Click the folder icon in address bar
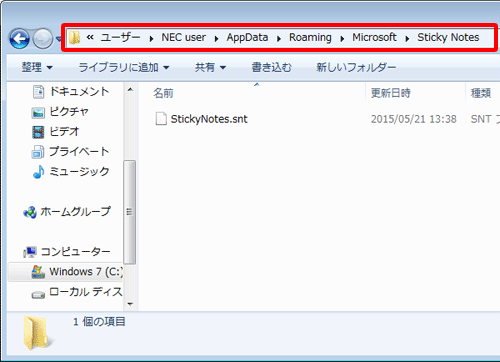The height and width of the screenshot is (362, 500). click(75, 38)
